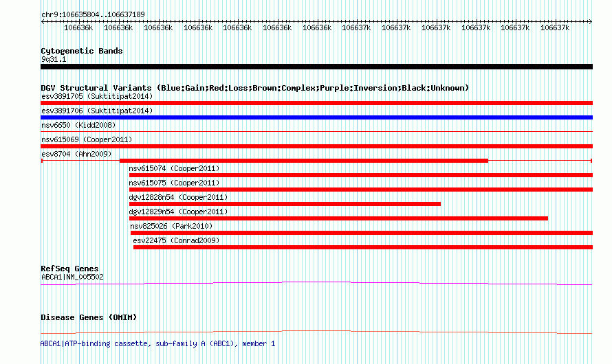This screenshot has height=364, width=612.
Task: Open the dgv12828n54 (Cooper2011) label
Action: pyautogui.click(x=178, y=197)
